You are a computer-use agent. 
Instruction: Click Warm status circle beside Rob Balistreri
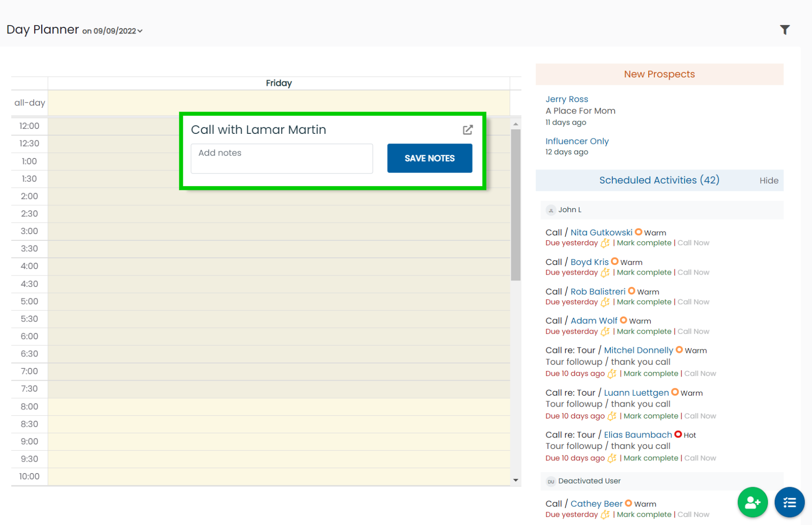pos(631,291)
